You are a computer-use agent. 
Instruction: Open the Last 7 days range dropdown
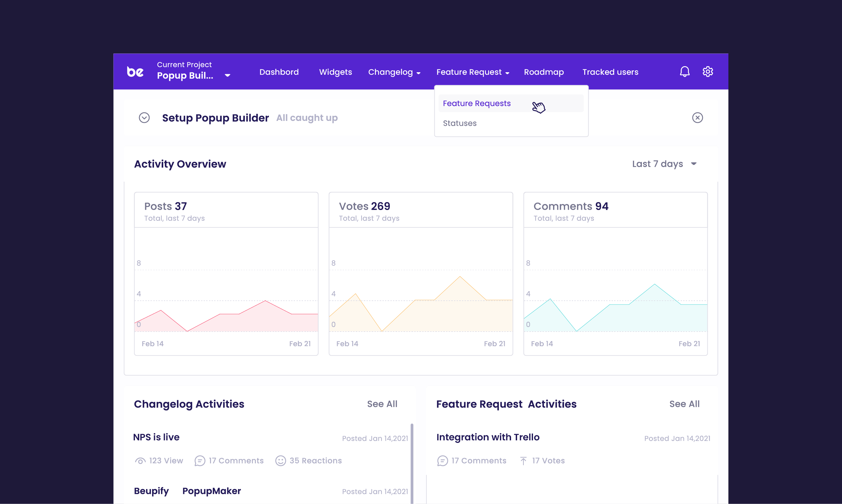pyautogui.click(x=664, y=164)
